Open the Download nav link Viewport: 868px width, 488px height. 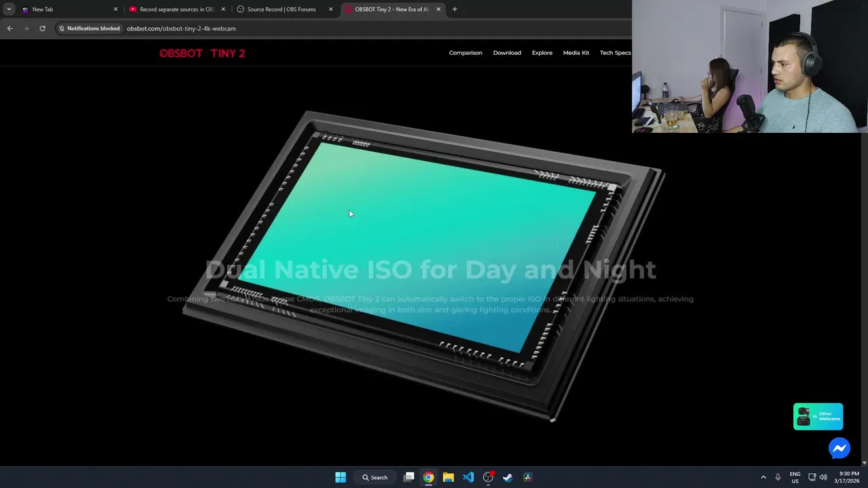(x=507, y=53)
